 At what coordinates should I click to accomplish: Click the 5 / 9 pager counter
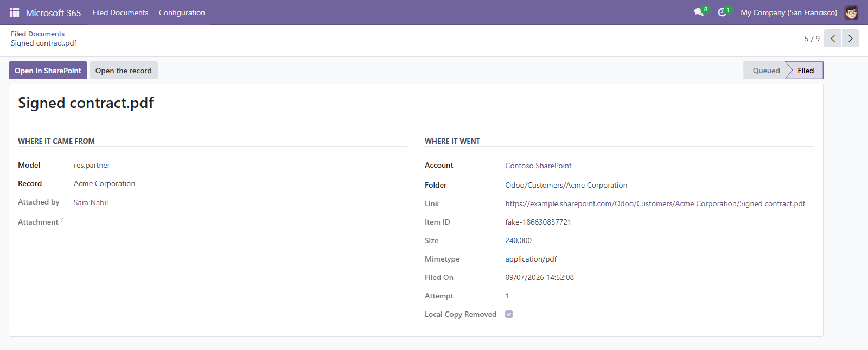click(812, 39)
